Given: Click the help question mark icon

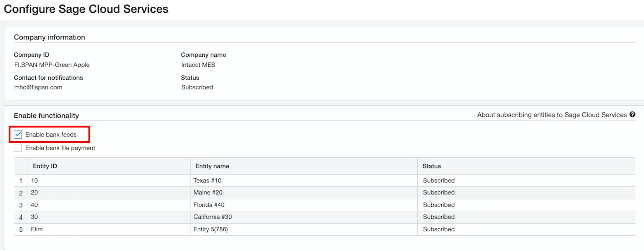Looking at the screenshot, I should click(x=633, y=114).
